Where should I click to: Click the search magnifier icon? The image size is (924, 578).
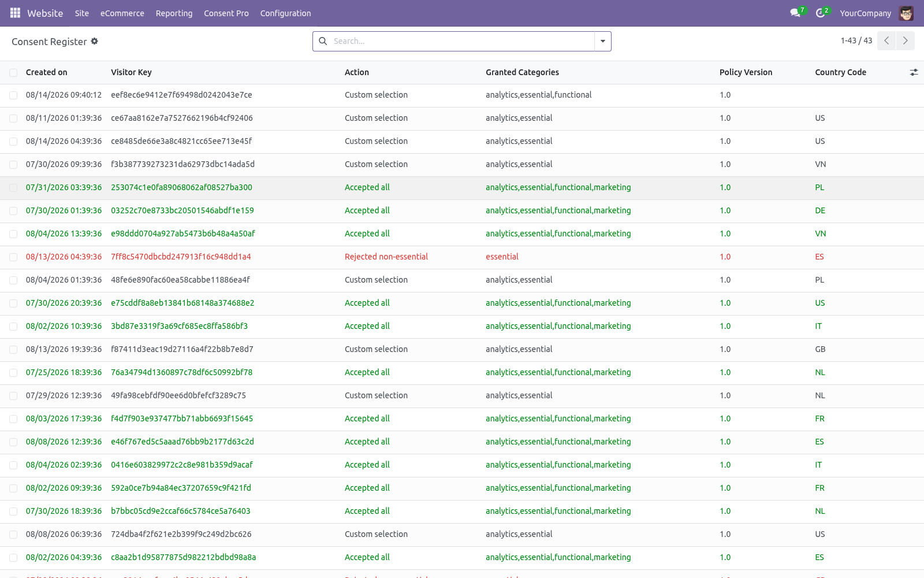coord(323,41)
